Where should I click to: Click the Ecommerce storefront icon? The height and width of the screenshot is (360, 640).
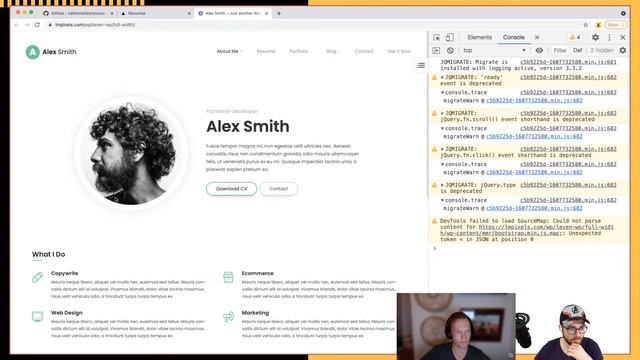coord(228,277)
